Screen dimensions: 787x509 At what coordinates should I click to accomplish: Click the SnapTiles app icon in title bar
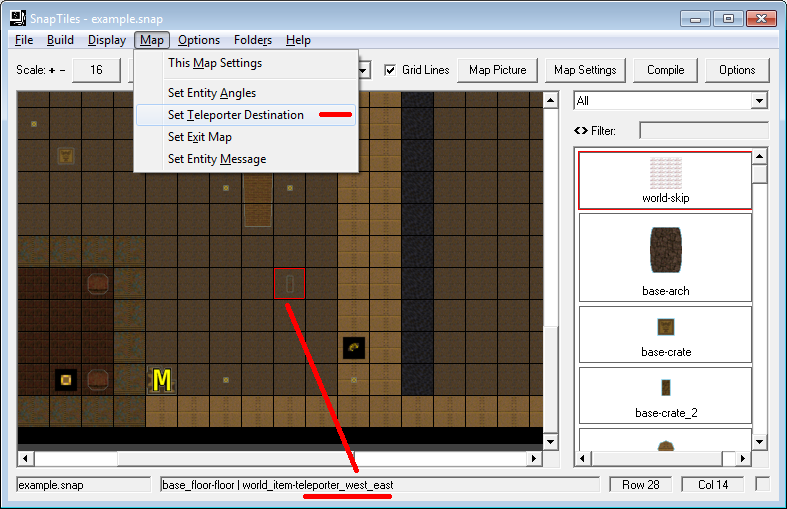tap(17, 17)
